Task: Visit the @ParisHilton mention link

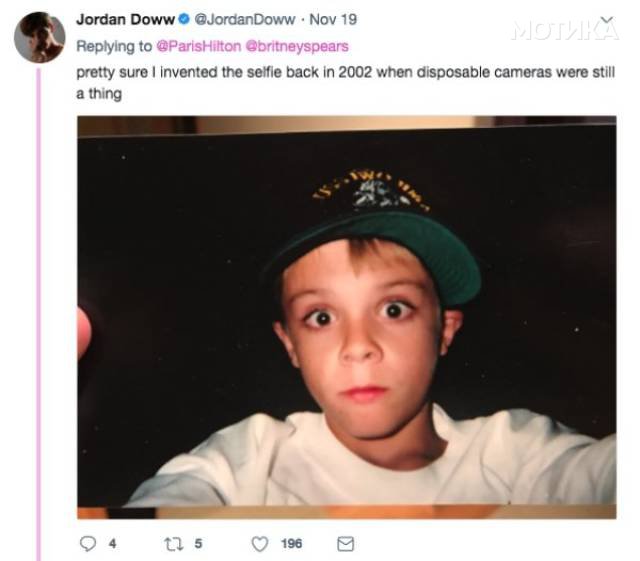Action: coord(199,46)
